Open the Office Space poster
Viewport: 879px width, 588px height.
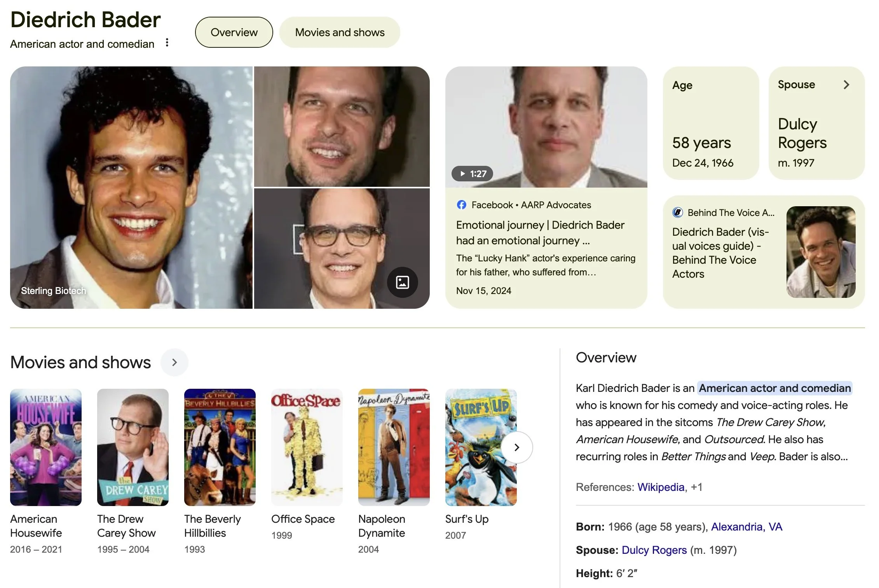click(307, 447)
